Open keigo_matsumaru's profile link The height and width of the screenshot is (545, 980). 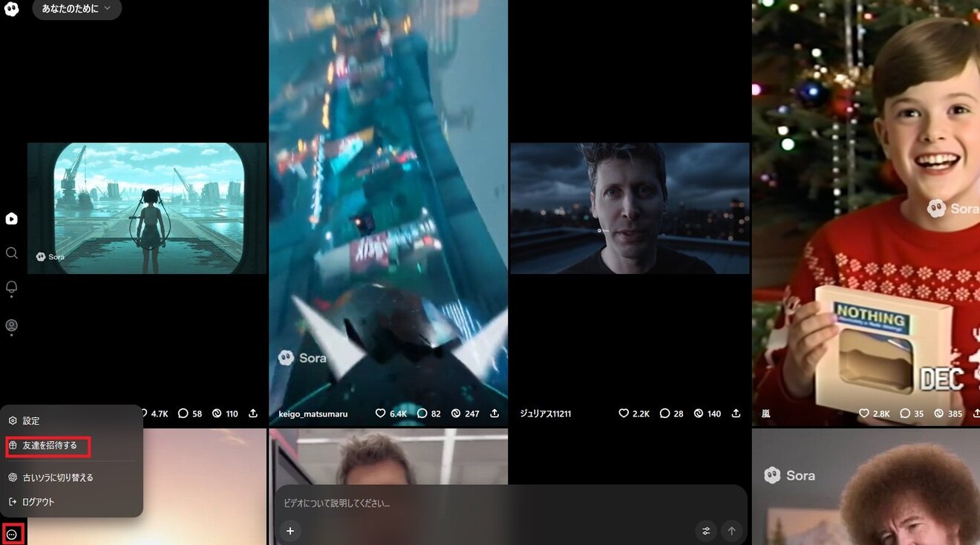point(313,414)
